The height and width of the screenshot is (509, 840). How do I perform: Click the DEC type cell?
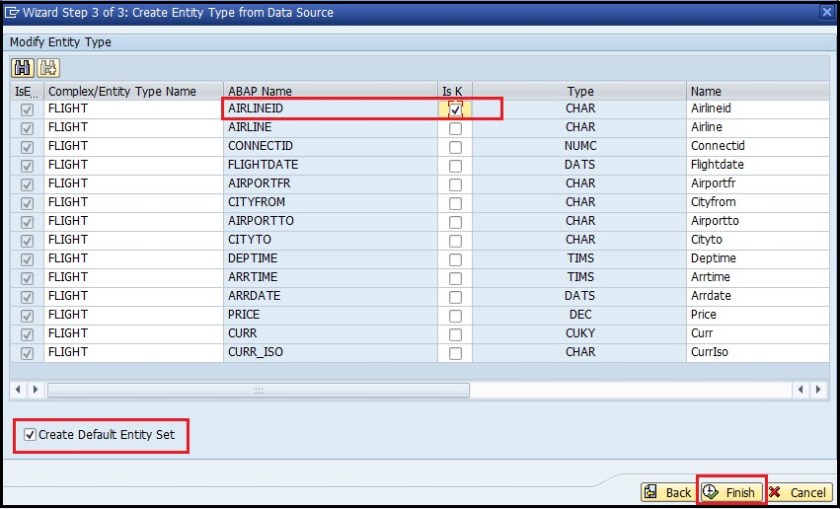[x=580, y=315]
